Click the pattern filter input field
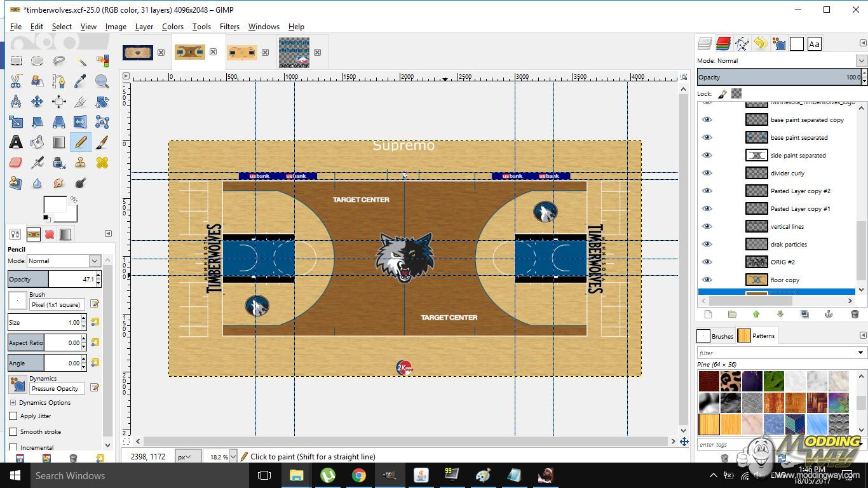This screenshot has width=868, height=488. (776, 353)
